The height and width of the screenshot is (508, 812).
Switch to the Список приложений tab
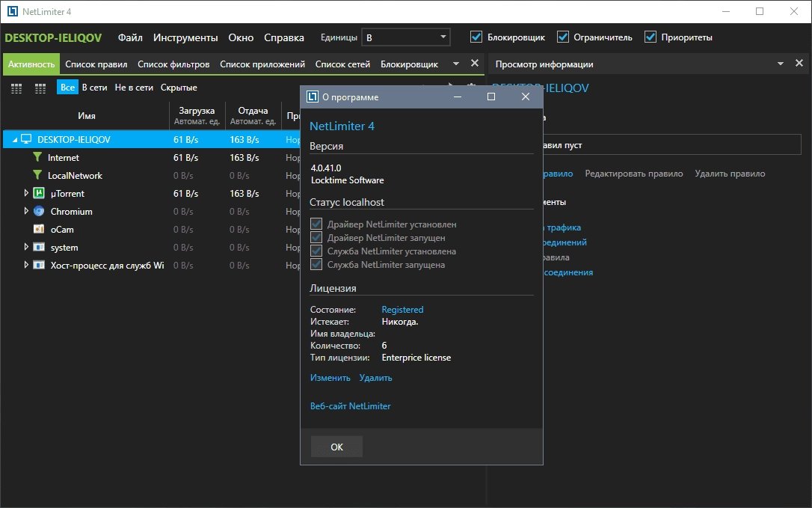tap(262, 64)
